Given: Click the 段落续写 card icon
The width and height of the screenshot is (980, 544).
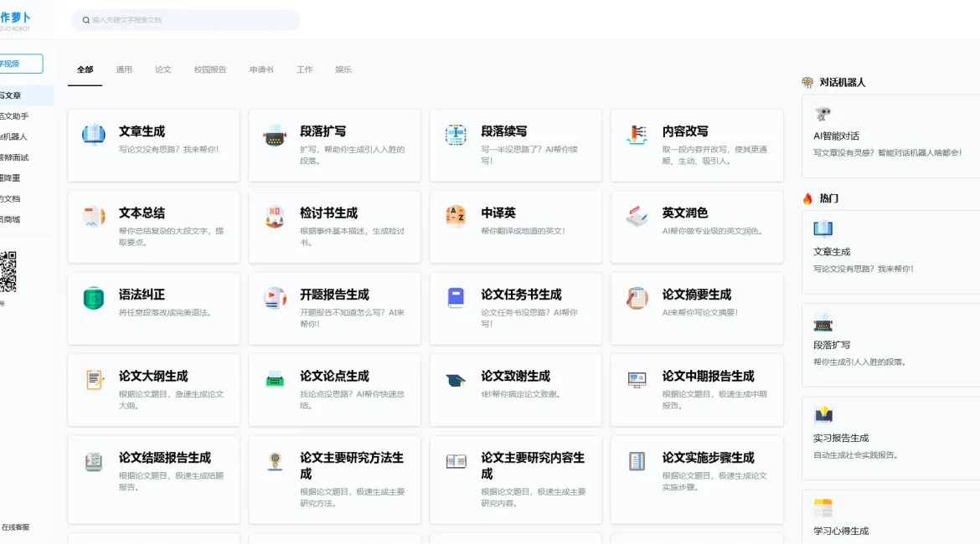Looking at the screenshot, I should [456, 134].
